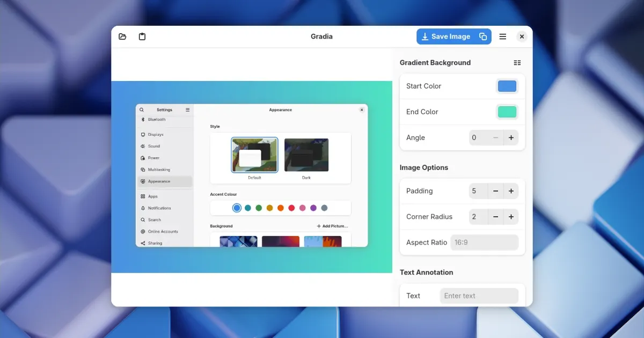Click the paste from clipboard icon

tap(142, 36)
